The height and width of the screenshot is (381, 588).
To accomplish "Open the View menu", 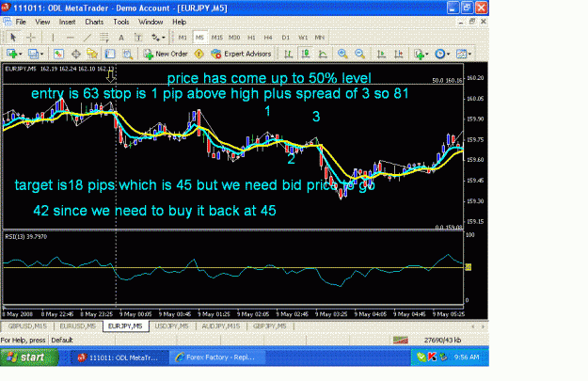I will [x=42, y=22].
